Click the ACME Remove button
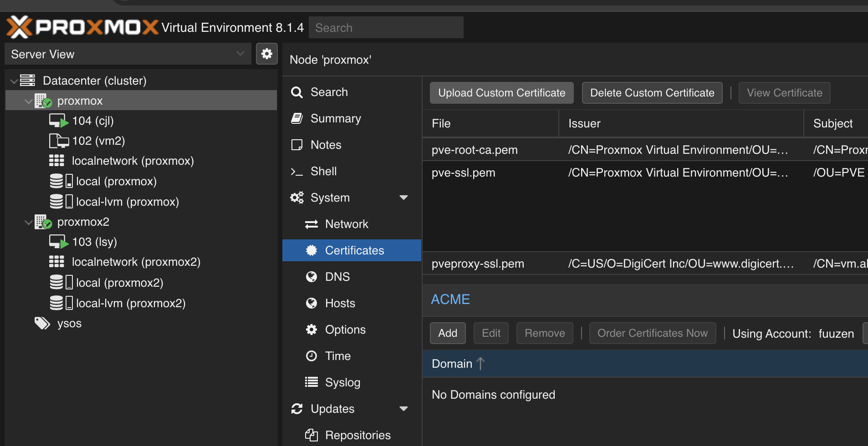 [545, 333]
